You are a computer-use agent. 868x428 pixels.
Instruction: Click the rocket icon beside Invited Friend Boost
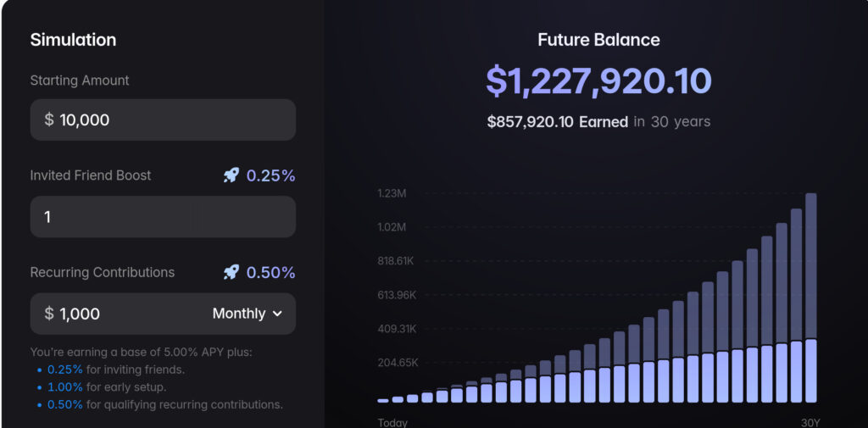[231, 175]
